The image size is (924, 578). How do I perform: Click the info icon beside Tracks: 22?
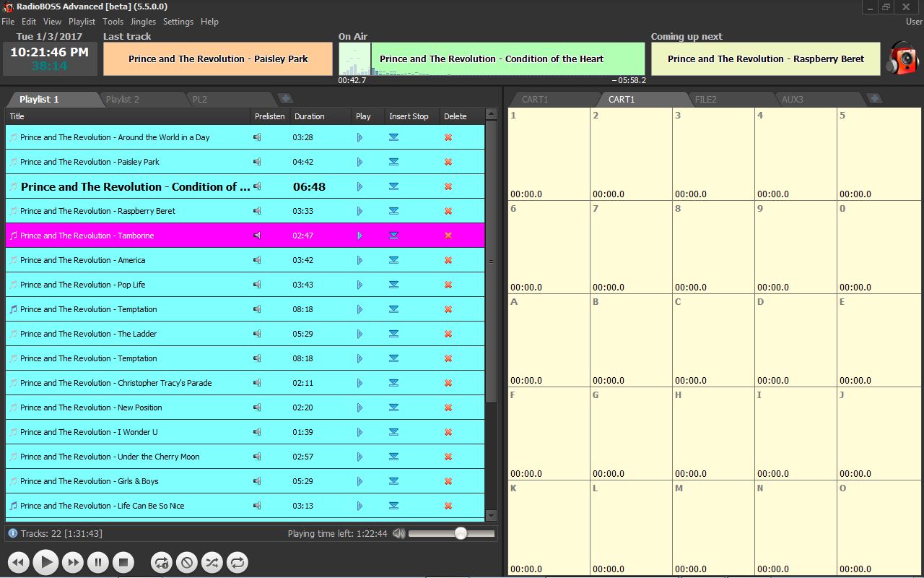(12, 533)
